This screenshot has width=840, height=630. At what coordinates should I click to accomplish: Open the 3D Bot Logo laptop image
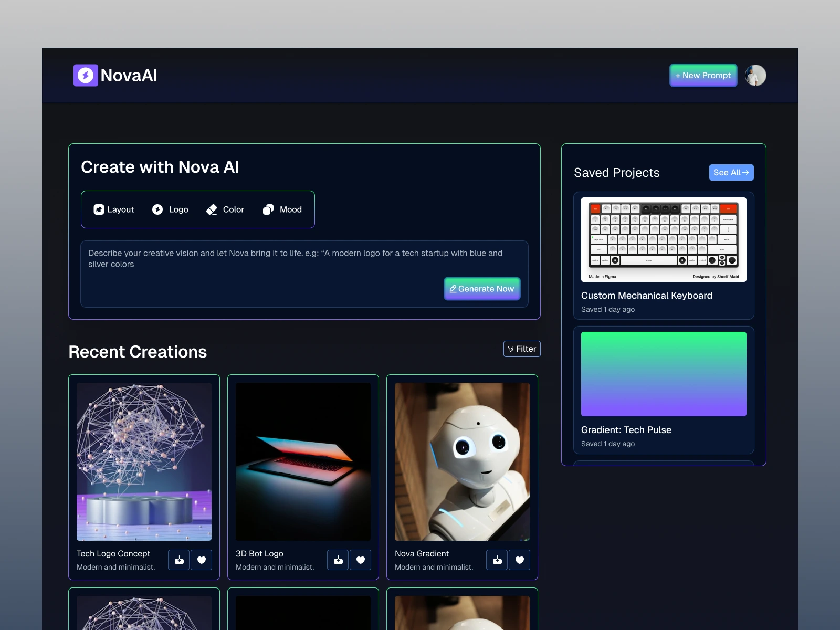tap(303, 461)
